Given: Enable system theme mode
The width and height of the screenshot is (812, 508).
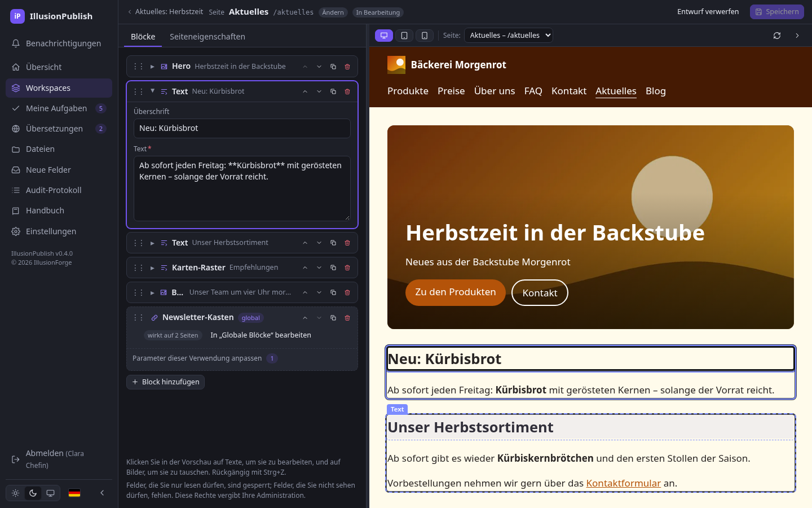Looking at the screenshot, I should 51,493.
